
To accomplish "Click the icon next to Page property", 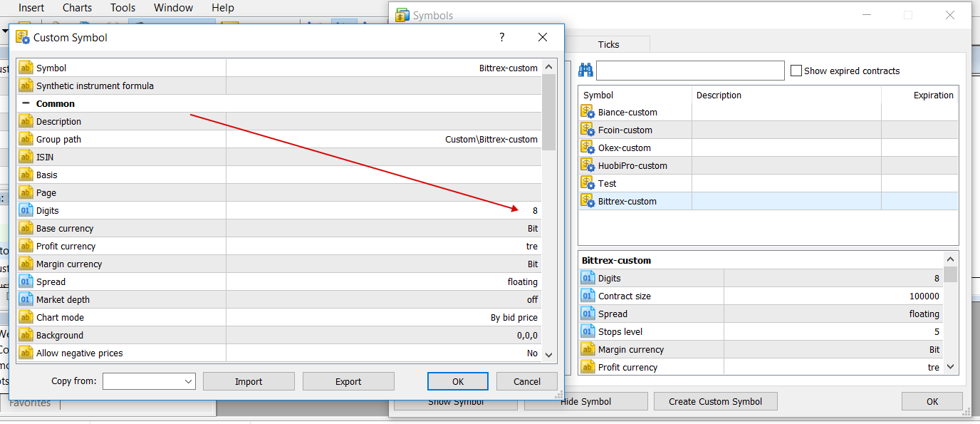I will pyautogui.click(x=26, y=192).
